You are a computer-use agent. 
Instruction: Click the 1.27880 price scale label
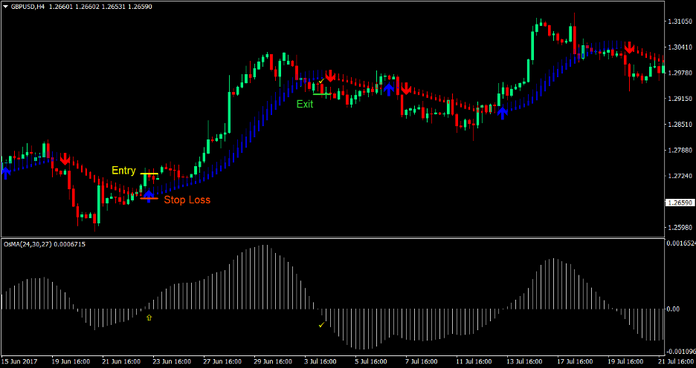(680, 150)
